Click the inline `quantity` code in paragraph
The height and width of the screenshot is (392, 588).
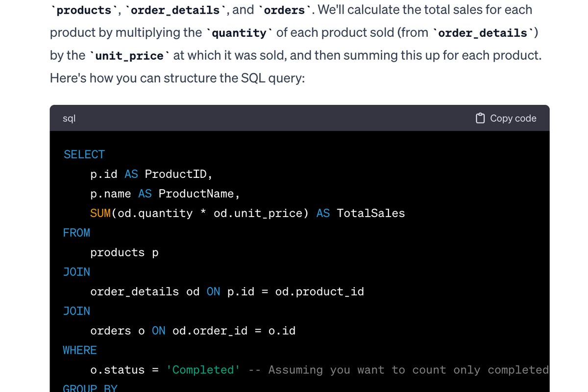point(239,33)
